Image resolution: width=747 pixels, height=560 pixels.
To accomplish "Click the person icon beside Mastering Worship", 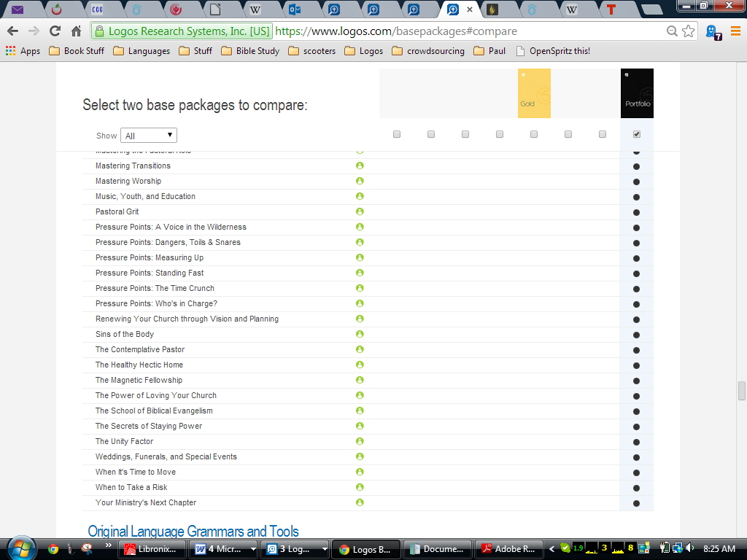I will pyautogui.click(x=360, y=181).
